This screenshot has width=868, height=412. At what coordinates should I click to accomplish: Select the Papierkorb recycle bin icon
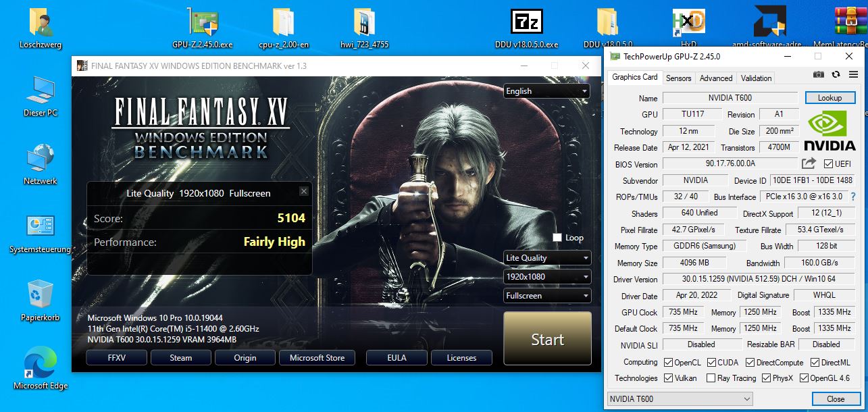(x=41, y=301)
